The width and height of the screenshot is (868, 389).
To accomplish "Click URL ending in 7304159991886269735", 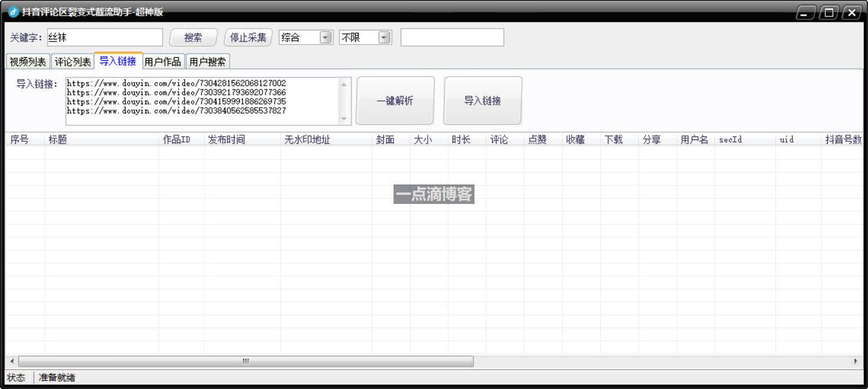I will pos(177,102).
